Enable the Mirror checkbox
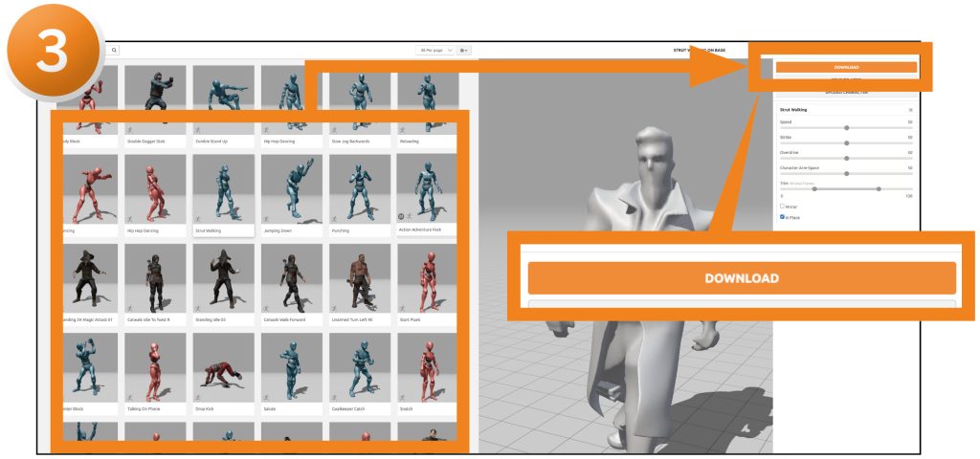 (783, 207)
